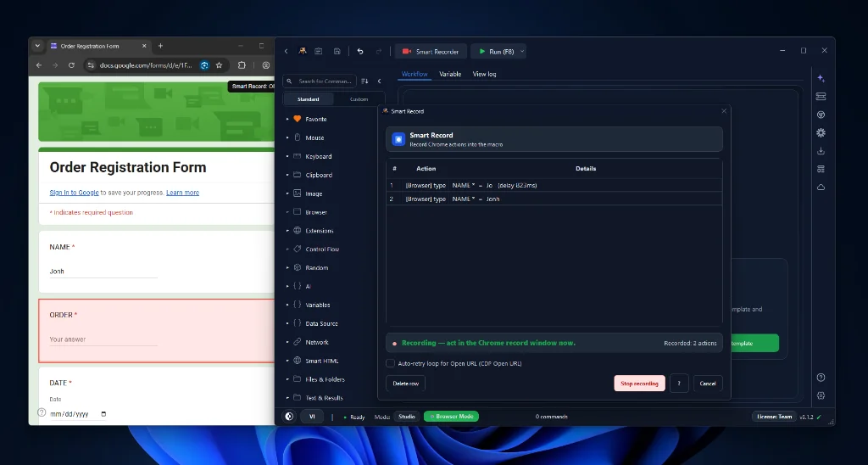Open the question mark help button in dialog

679,384
